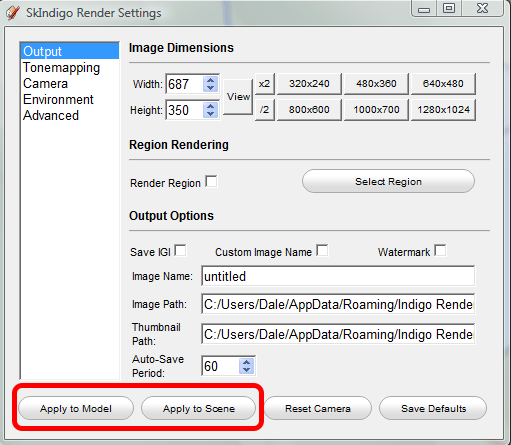The width and height of the screenshot is (511, 445).
Task: Click the View dimensions button
Action: pos(238,97)
